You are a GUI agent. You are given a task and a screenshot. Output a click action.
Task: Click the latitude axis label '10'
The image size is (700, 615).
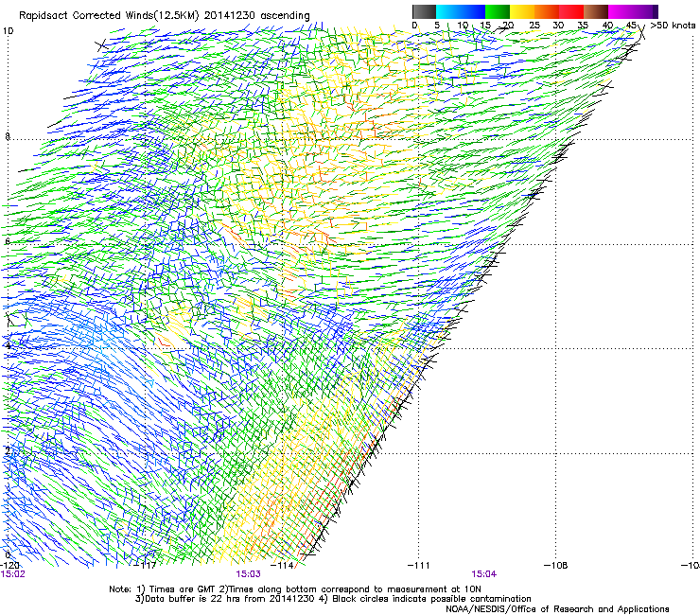click(8, 31)
